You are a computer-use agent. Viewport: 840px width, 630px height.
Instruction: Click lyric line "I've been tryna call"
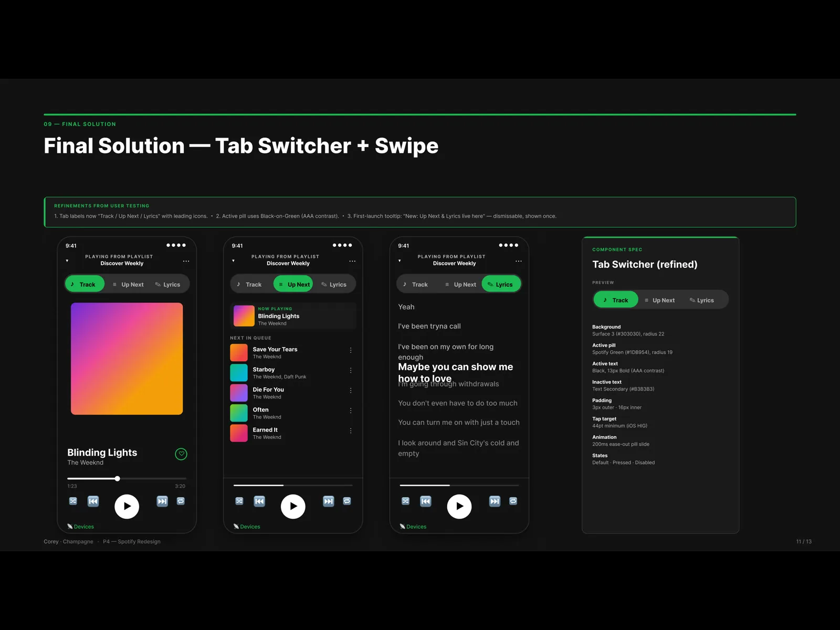(429, 326)
